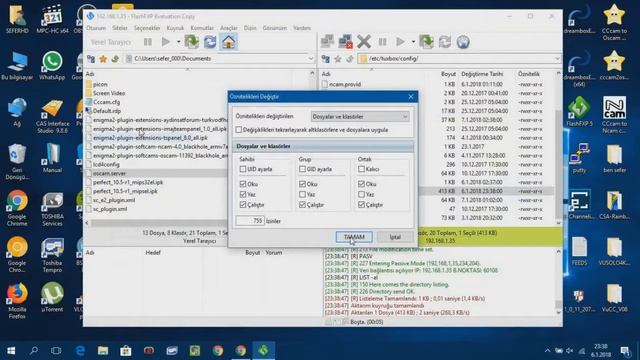Viewport: 640px width, 360px height.
Task: Close the Öznitelikleri Değiştir dialog
Action: coord(411,97)
